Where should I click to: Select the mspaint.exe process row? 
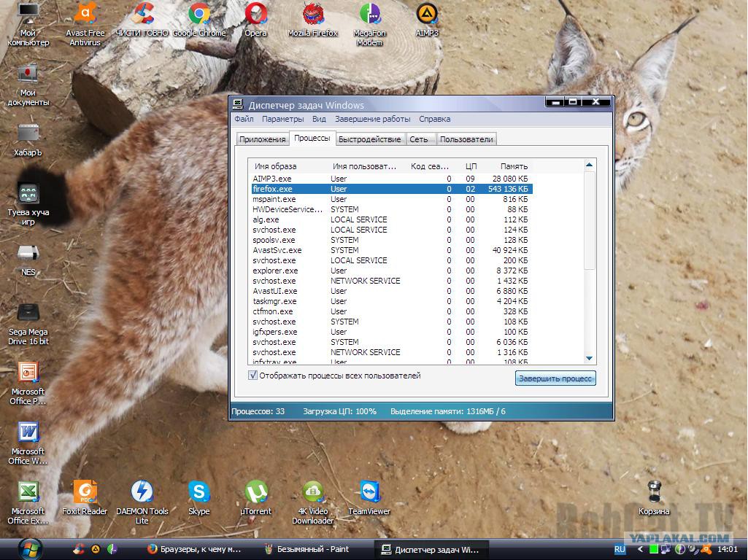click(391, 199)
